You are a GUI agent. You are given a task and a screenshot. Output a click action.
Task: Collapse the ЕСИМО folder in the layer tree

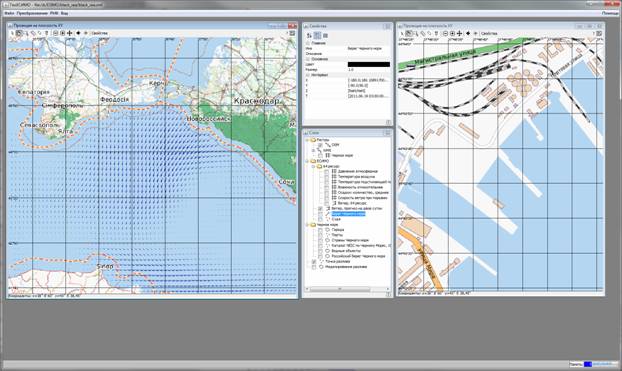point(307,161)
